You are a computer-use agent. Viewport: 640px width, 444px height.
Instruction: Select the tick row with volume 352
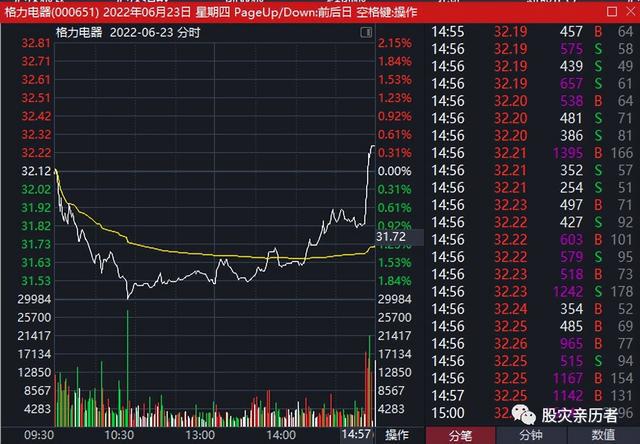tap(532, 170)
